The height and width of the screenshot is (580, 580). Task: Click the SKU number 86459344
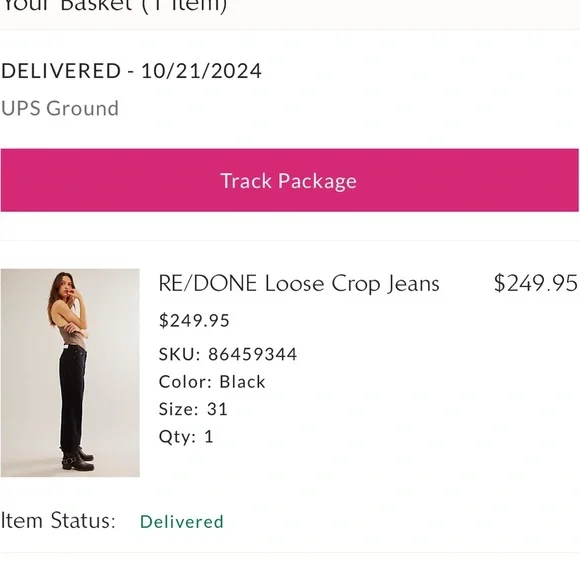tap(252, 354)
